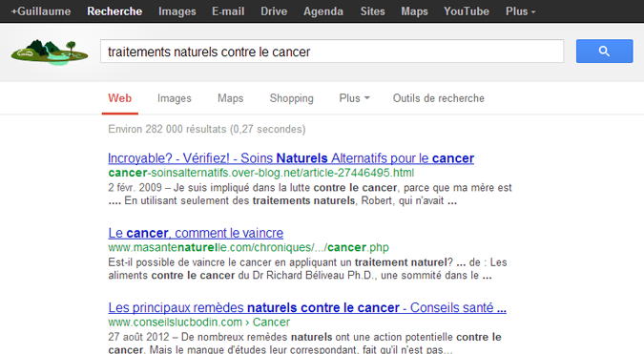Open Agenda in the top bar

click(x=323, y=11)
